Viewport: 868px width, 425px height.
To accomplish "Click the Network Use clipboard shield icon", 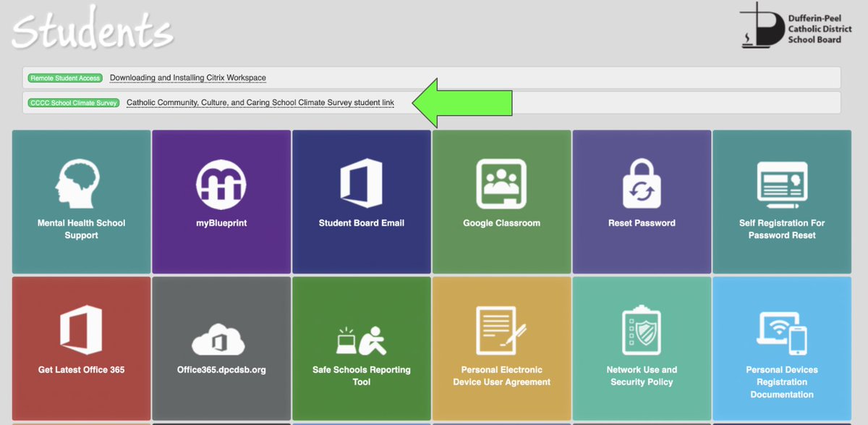I will pos(642,330).
